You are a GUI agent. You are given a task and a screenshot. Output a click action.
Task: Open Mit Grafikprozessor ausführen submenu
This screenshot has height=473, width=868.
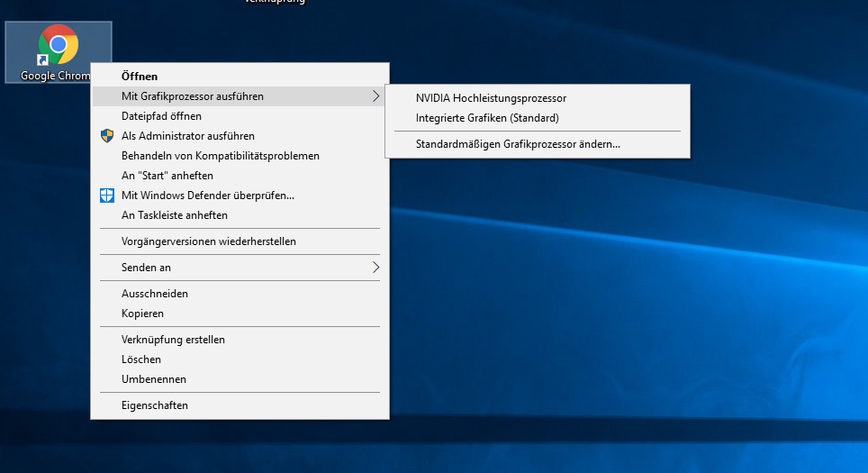tap(240, 96)
